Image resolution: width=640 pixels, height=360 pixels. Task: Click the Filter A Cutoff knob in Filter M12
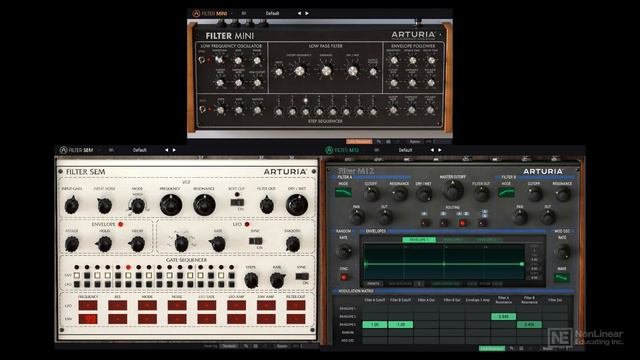(x=371, y=194)
